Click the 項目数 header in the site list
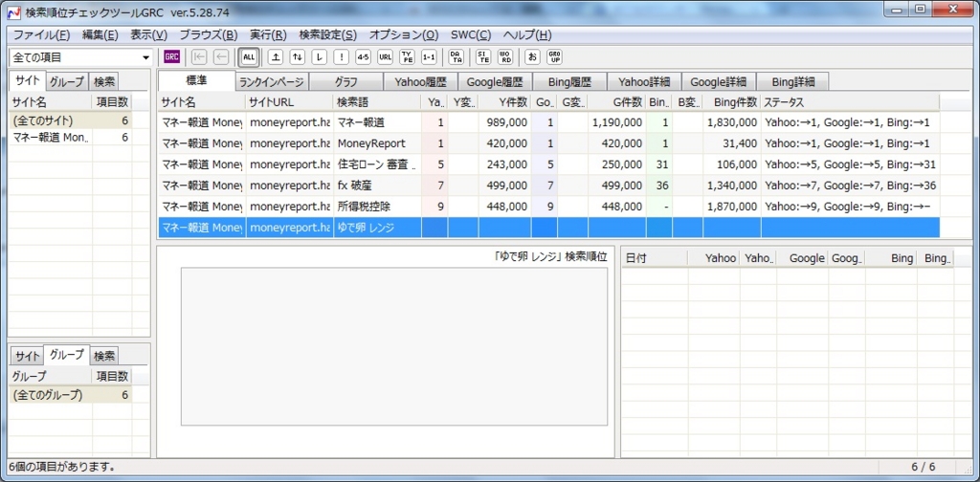980x482 pixels. [x=113, y=101]
